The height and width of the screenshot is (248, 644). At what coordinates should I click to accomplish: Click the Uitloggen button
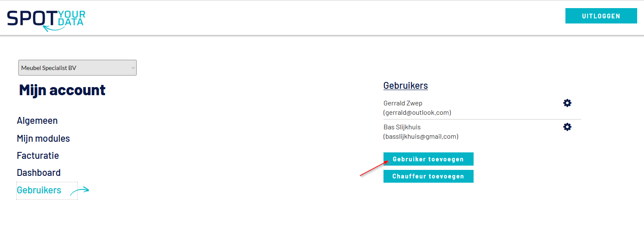click(601, 16)
